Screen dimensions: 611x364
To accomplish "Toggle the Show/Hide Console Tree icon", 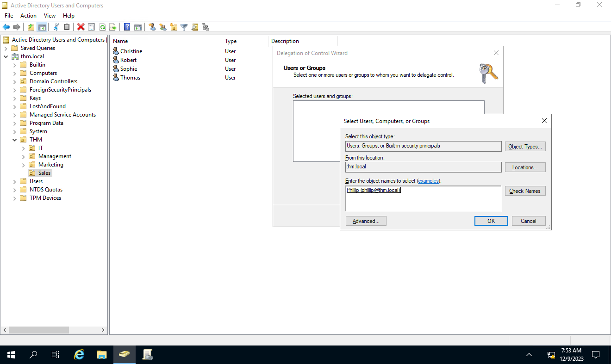I will coord(42,27).
